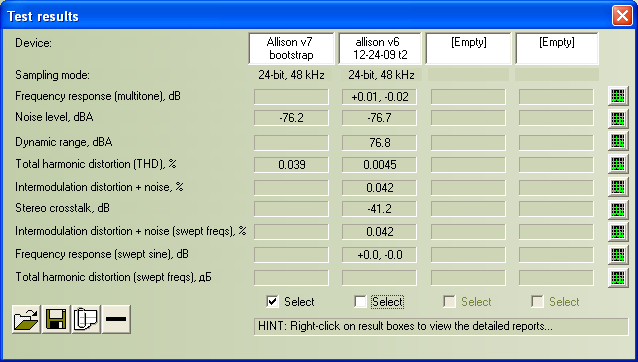
Task: Open Frequency response (swept sine) graph icon
Action: click(618, 255)
